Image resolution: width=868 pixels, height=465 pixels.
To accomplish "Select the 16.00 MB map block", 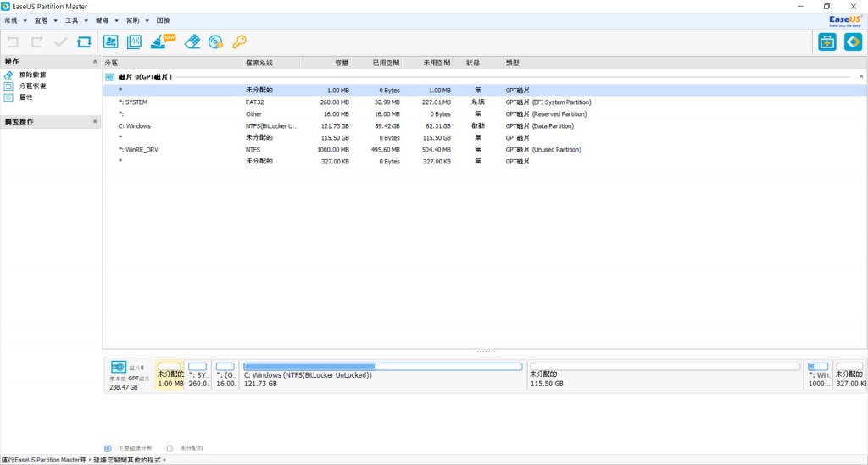I will tap(225, 375).
